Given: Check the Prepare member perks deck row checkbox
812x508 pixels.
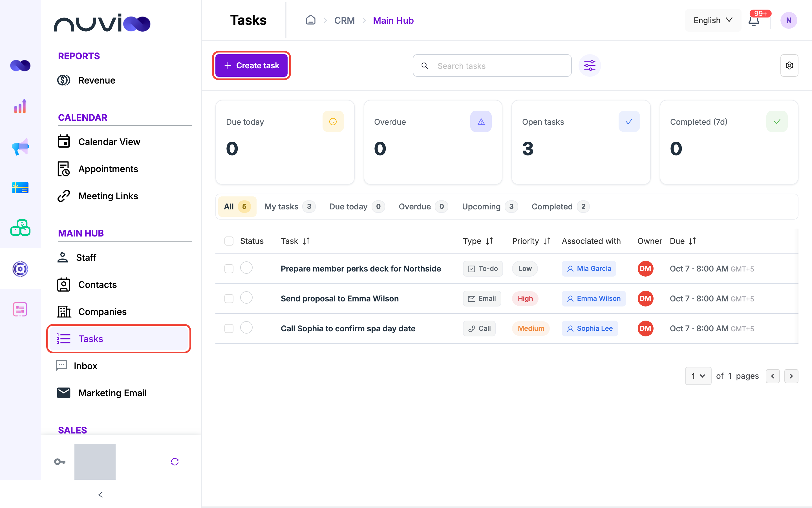Looking at the screenshot, I should point(229,268).
